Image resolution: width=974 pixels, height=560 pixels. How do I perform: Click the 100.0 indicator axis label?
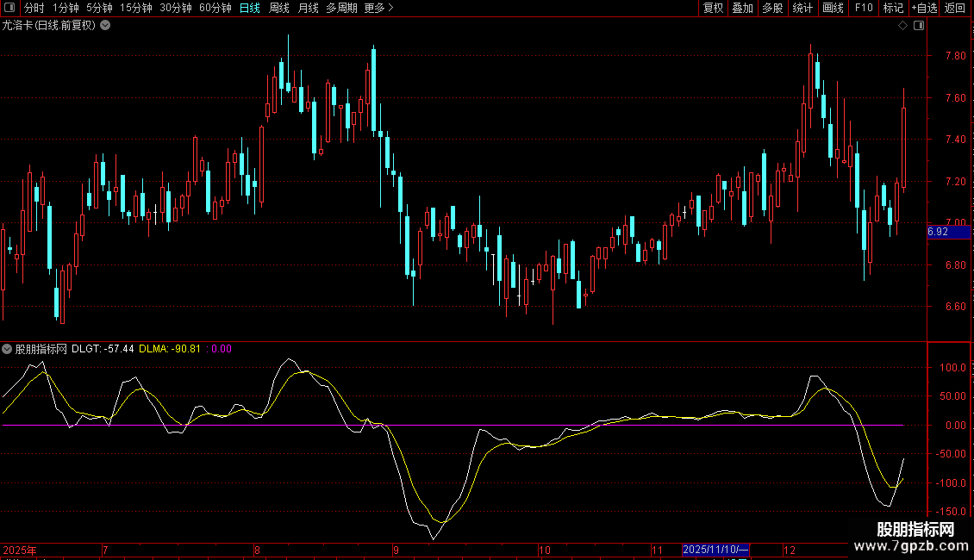point(952,368)
